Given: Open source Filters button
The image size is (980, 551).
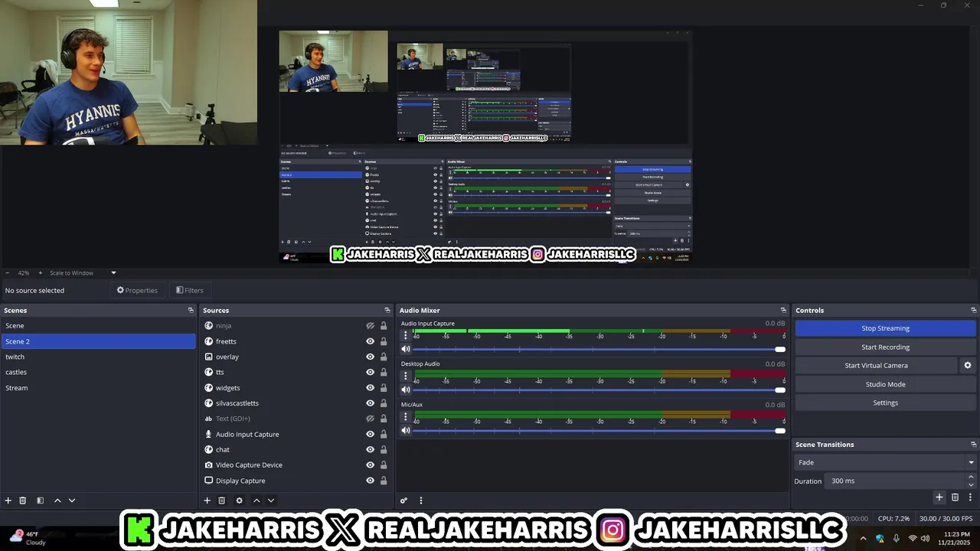Looking at the screenshot, I should pos(189,290).
